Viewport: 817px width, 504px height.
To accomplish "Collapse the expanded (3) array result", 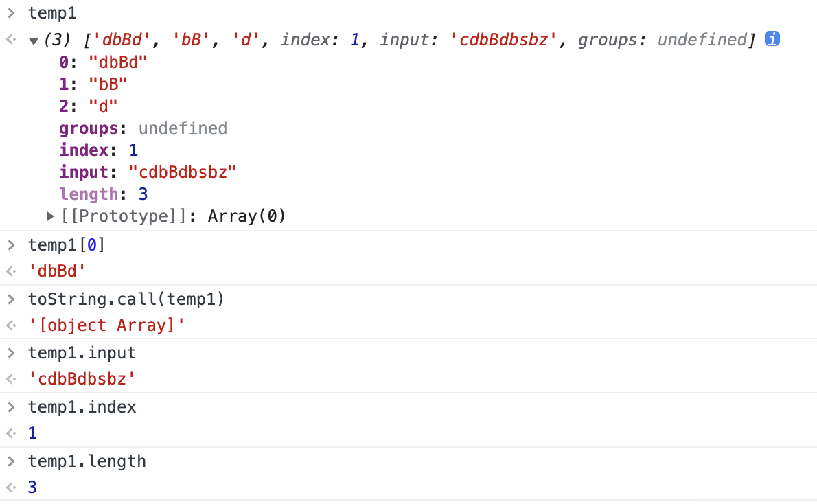I will click(x=34, y=41).
